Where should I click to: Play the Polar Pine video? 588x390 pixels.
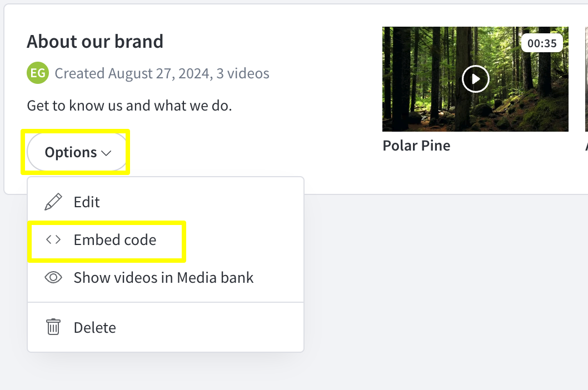click(476, 79)
